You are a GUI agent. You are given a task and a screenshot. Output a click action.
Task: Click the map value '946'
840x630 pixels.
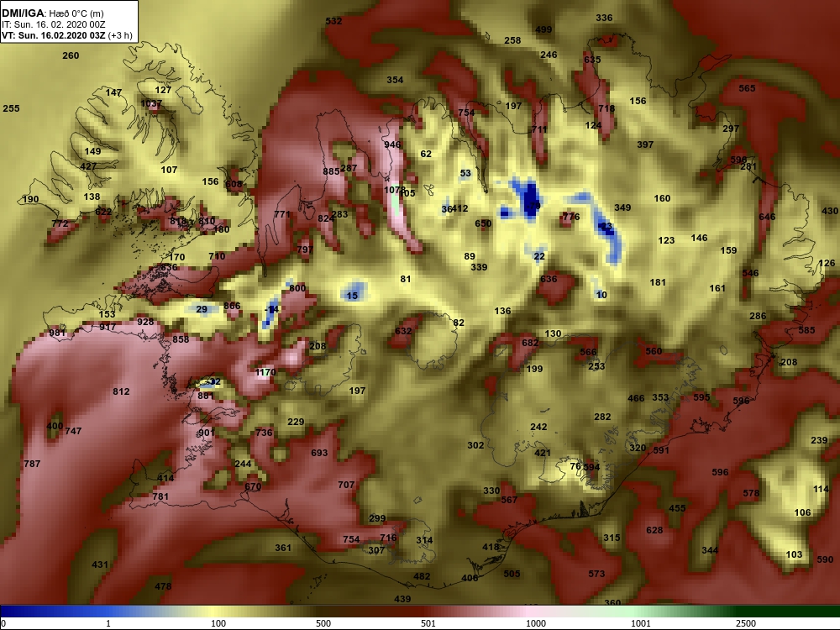coord(392,144)
